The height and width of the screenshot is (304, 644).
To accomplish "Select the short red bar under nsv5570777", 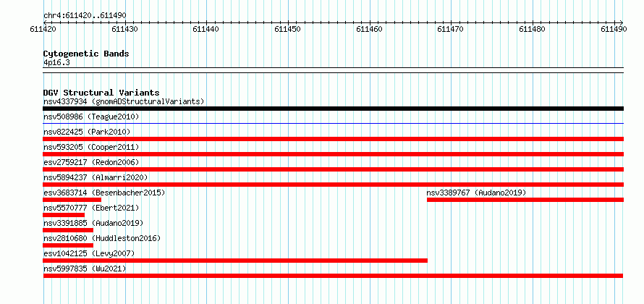I will (x=64, y=215).
